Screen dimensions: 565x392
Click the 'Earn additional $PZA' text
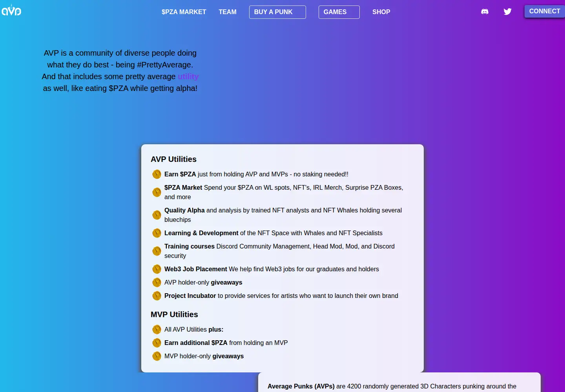[196, 343]
